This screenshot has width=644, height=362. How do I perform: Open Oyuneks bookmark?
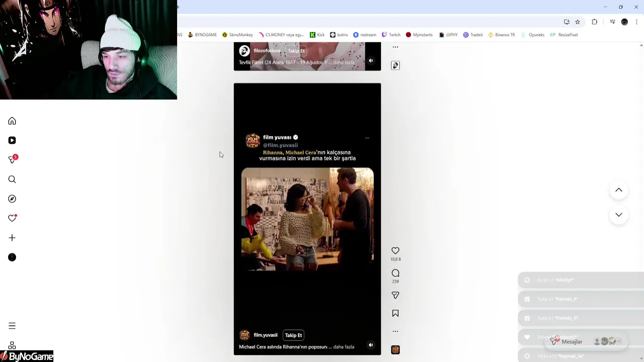533,35
